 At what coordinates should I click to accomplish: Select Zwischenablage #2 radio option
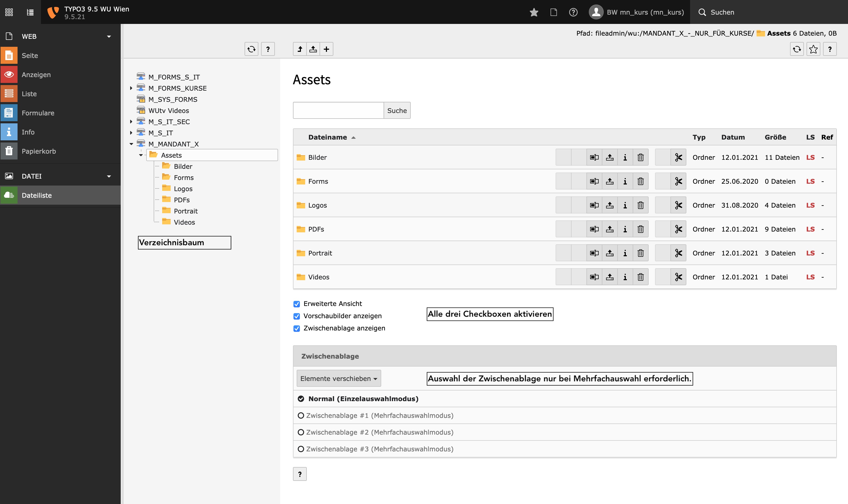pos(301,432)
